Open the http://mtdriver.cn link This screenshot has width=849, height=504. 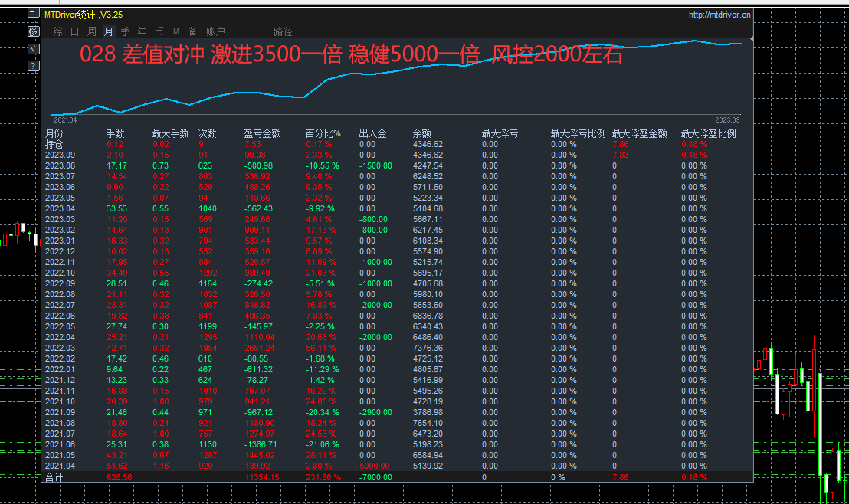point(720,14)
